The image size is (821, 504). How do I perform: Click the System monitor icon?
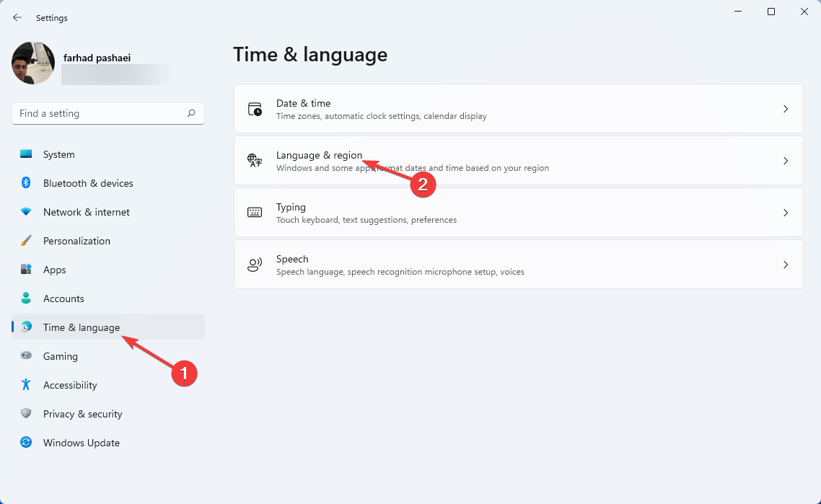(x=26, y=154)
